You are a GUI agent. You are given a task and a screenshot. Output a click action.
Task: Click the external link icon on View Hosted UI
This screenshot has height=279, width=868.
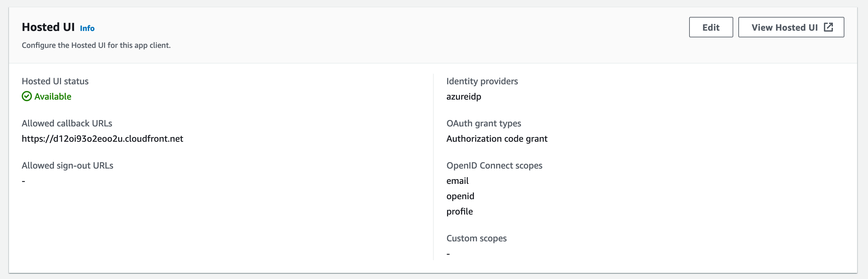tap(828, 27)
